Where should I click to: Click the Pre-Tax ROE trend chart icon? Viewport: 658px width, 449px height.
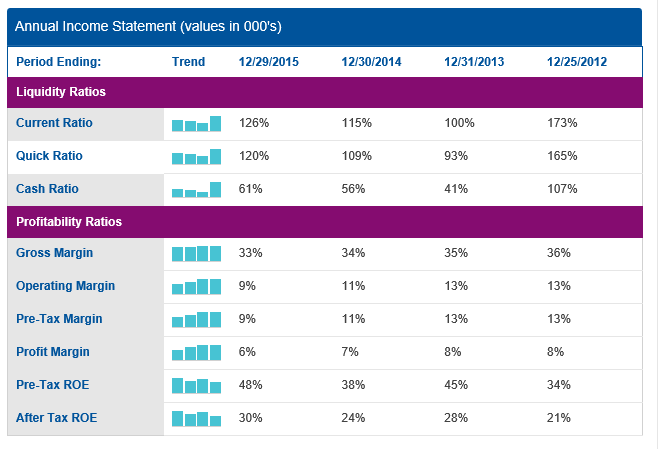197,385
